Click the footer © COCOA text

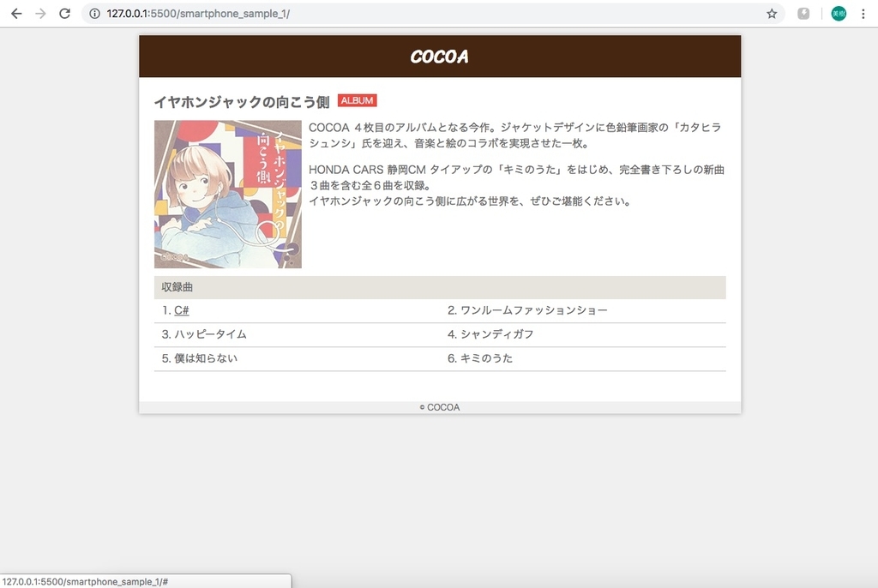point(439,407)
